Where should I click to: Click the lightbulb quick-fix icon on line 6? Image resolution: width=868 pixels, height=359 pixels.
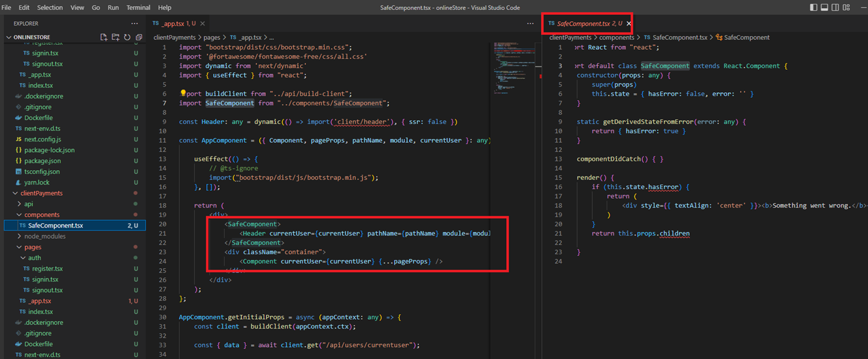[x=183, y=93]
